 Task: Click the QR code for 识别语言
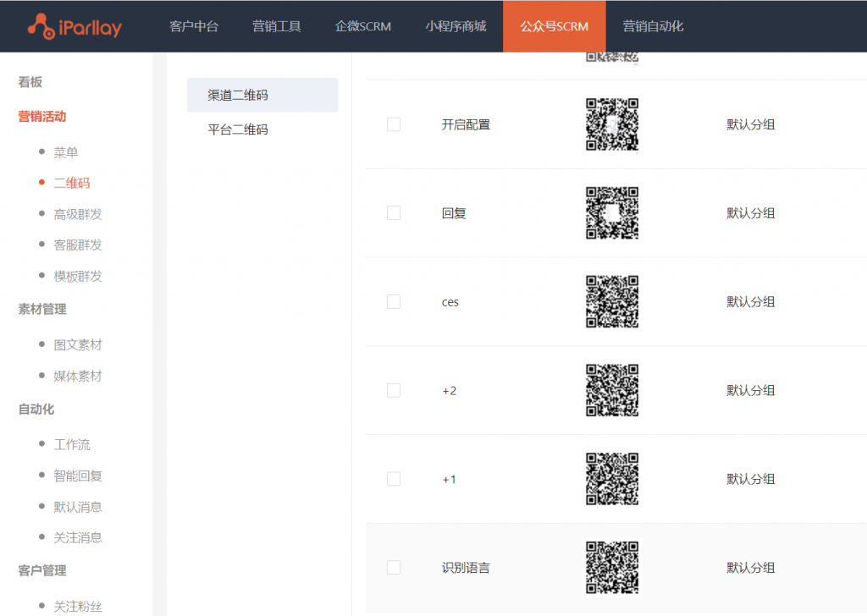tap(612, 568)
